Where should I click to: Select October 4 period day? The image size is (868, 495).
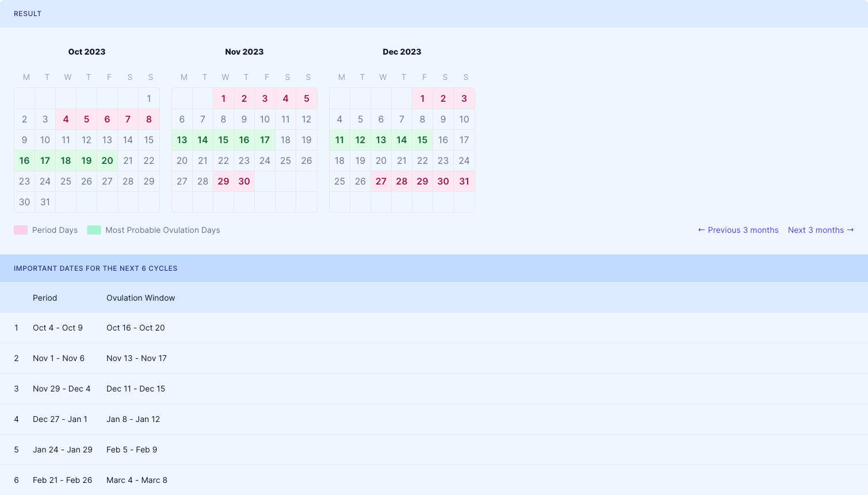point(66,120)
